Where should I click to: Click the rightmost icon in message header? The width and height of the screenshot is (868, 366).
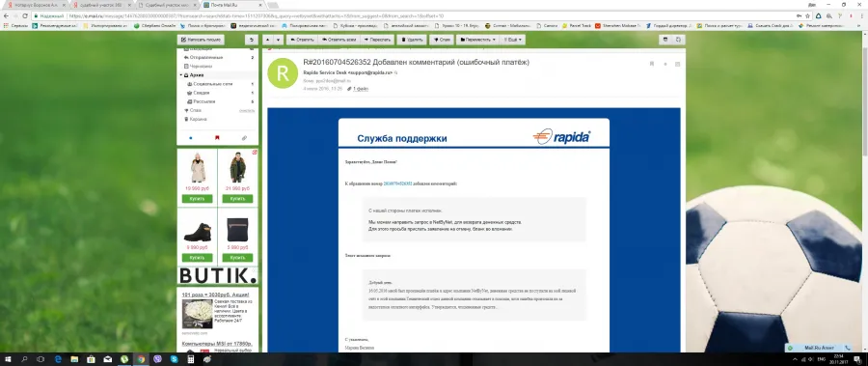pyautogui.click(x=678, y=64)
